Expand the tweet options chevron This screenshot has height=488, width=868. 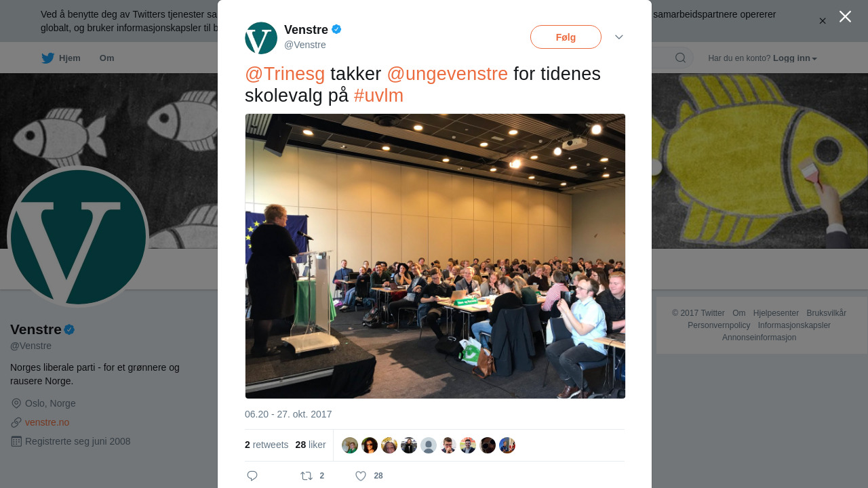pos(619,37)
